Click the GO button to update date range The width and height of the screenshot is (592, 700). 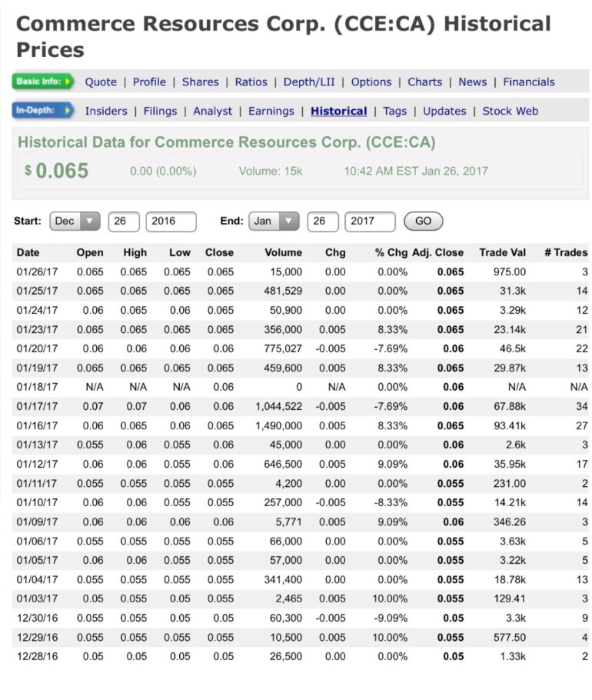(x=423, y=221)
